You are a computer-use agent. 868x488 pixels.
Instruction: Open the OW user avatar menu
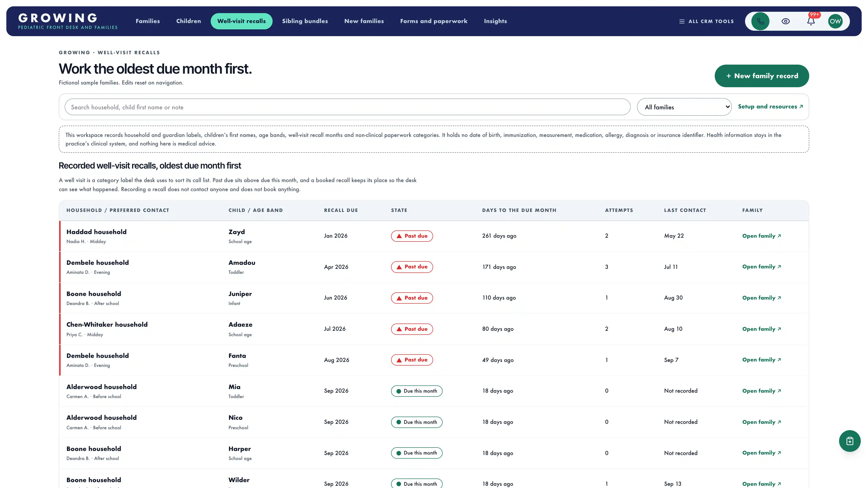point(835,21)
